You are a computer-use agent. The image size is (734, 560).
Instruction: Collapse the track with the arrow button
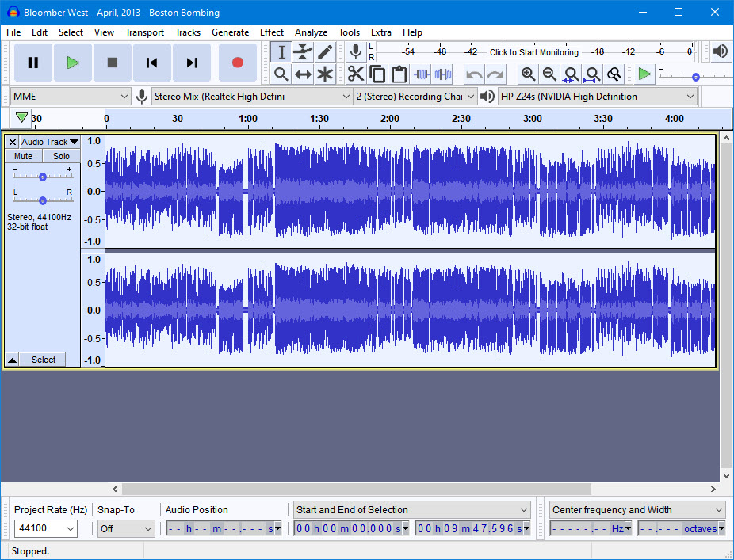click(13, 360)
